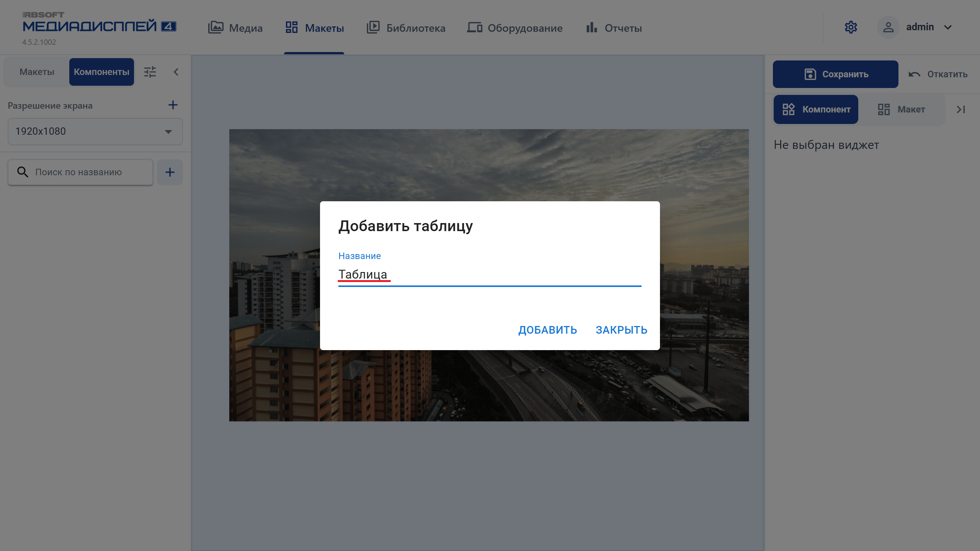Click the search magnifier icon

(x=23, y=172)
